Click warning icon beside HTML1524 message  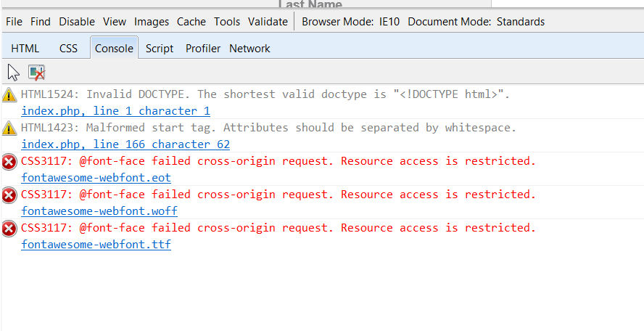pyautogui.click(x=9, y=95)
